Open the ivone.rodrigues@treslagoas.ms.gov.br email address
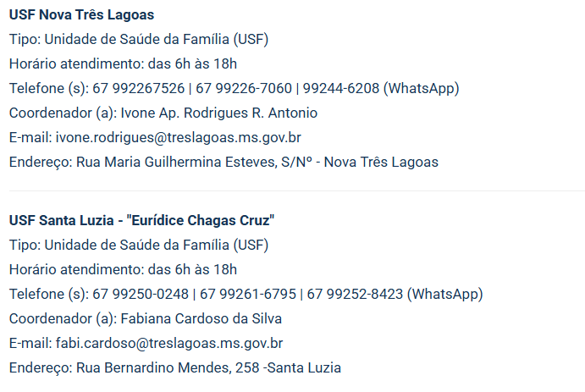This screenshot has width=585, height=392. click(x=178, y=137)
